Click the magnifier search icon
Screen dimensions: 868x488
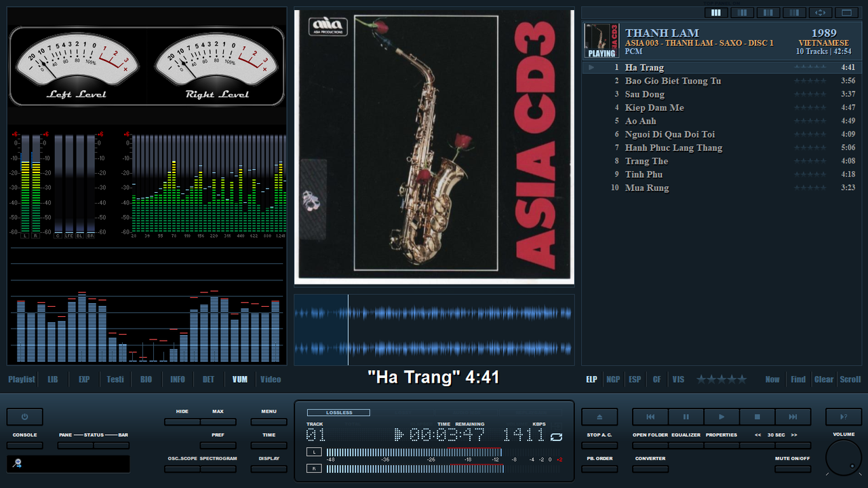pyautogui.click(x=17, y=464)
